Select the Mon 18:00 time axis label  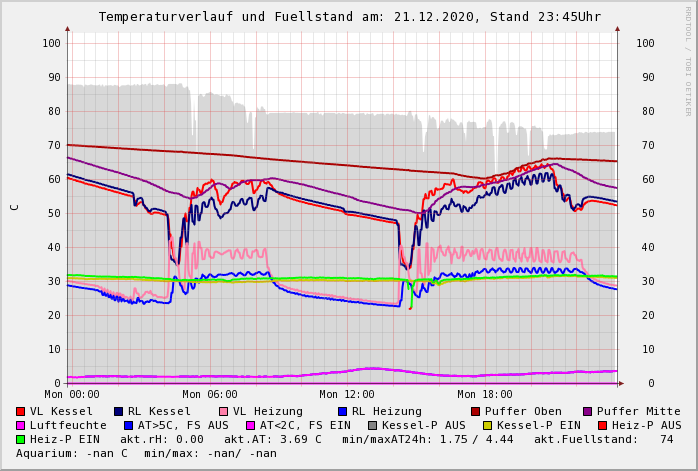click(x=484, y=395)
